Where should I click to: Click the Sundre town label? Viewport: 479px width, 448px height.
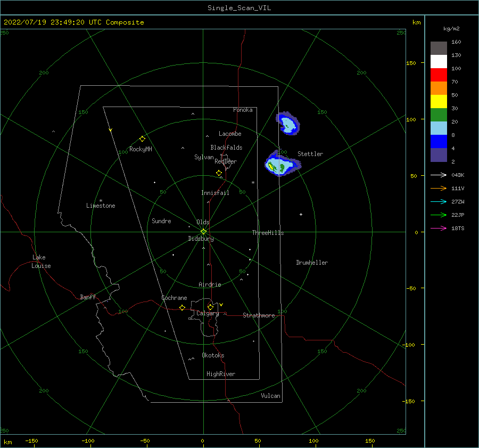[161, 221]
